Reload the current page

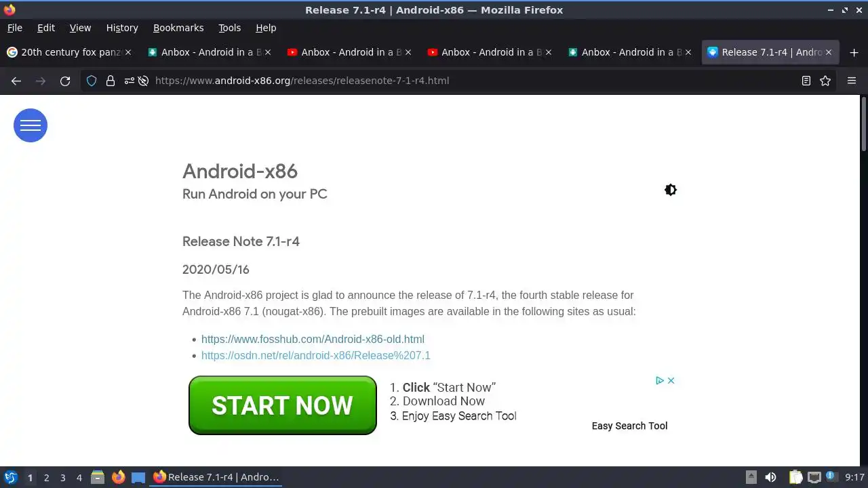pos(65,81)
